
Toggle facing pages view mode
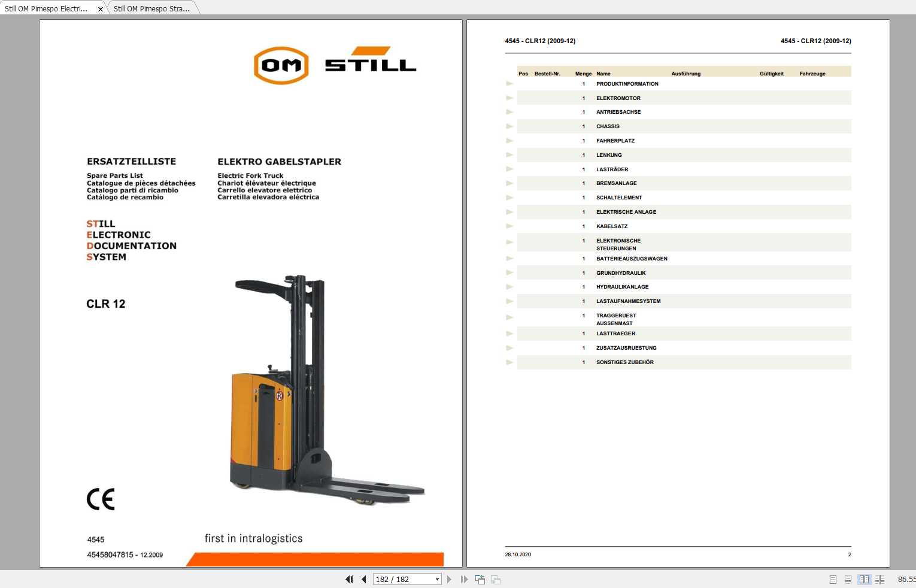pos(864,579)
